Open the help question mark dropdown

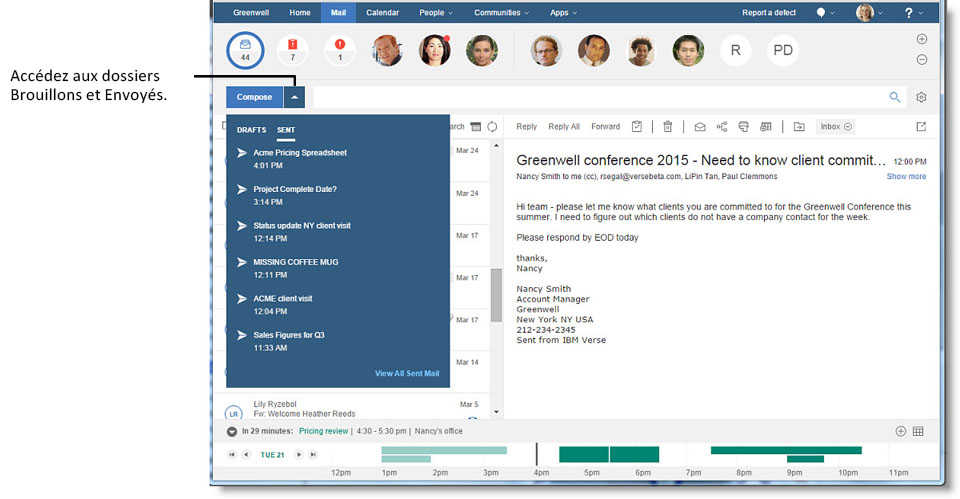913,12
